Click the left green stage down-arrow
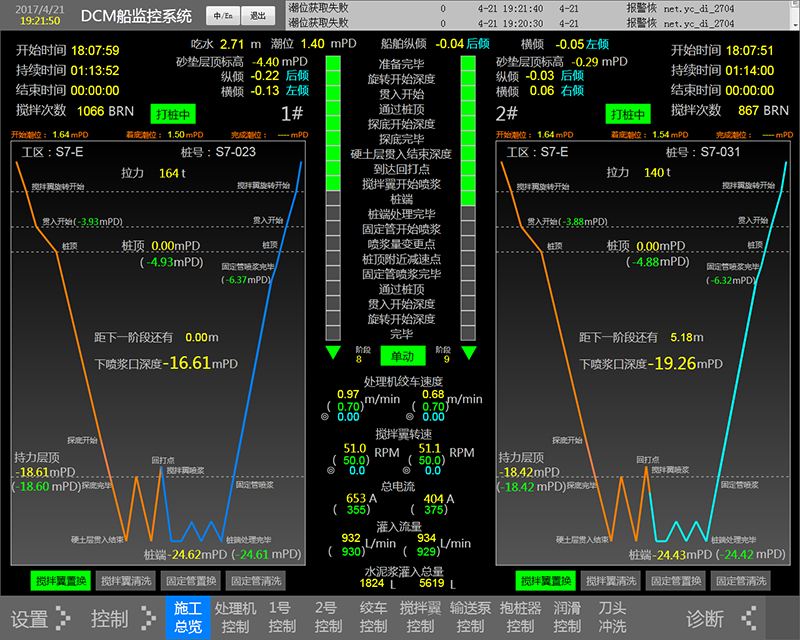This screenshot has width=800, height=640. 333,353
